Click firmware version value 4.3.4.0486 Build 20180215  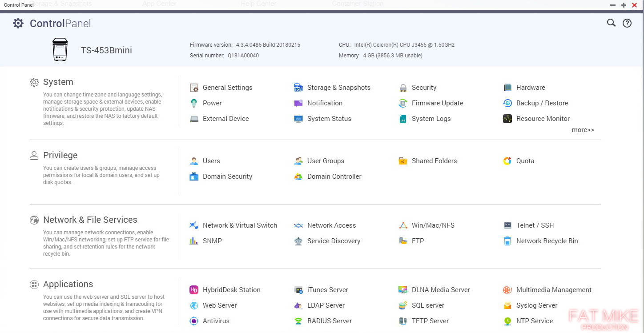click(268, 45)
